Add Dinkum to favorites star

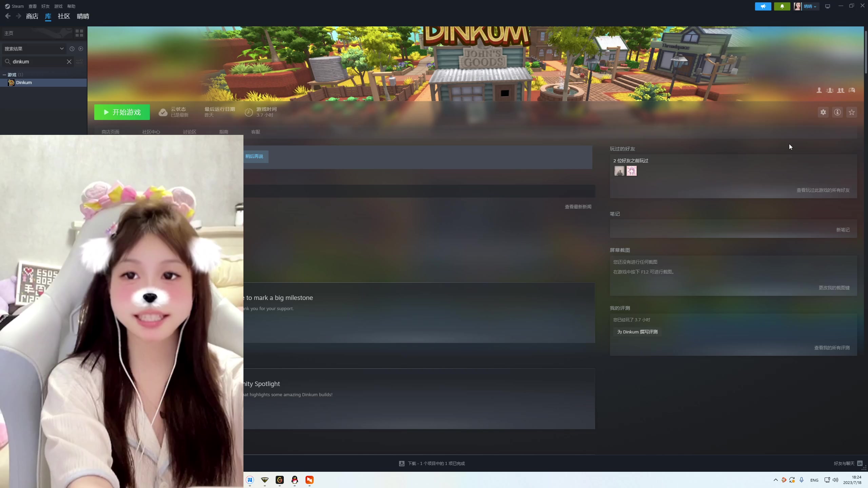852,112
